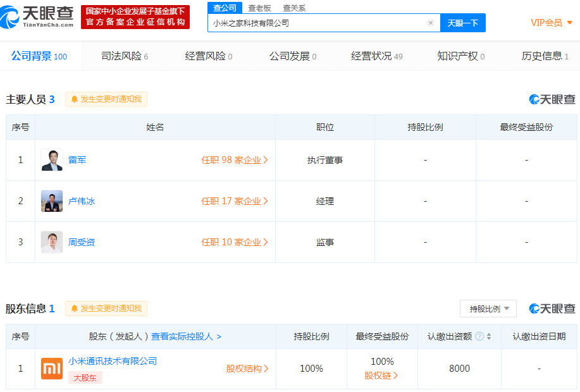The height and width of the screenshot is (392, 580).
Task: Switch to the 司法风险 tab
Action: [125, 56]
